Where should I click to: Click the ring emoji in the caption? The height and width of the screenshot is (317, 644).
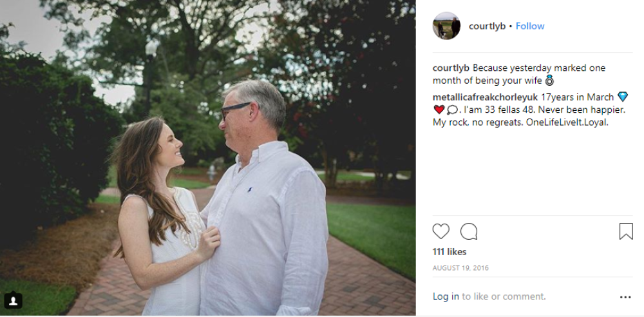click(549, 81)
